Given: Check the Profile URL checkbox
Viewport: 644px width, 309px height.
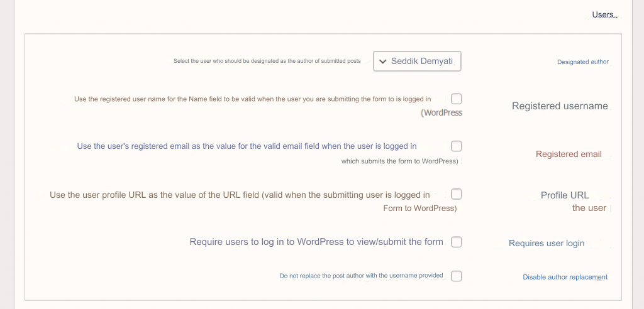Looking at the screenshot, I should [457, 193].
